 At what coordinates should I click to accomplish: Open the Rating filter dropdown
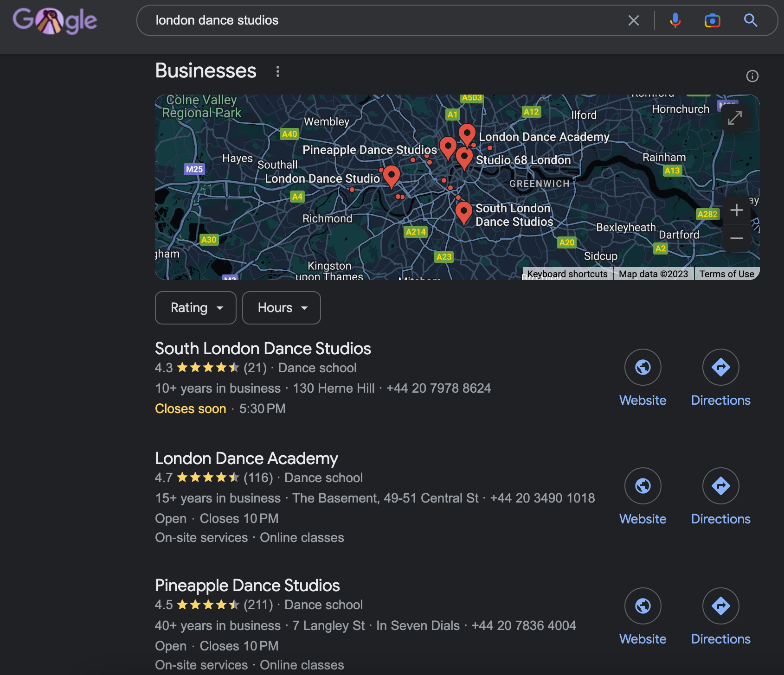(x=196, y=308)
